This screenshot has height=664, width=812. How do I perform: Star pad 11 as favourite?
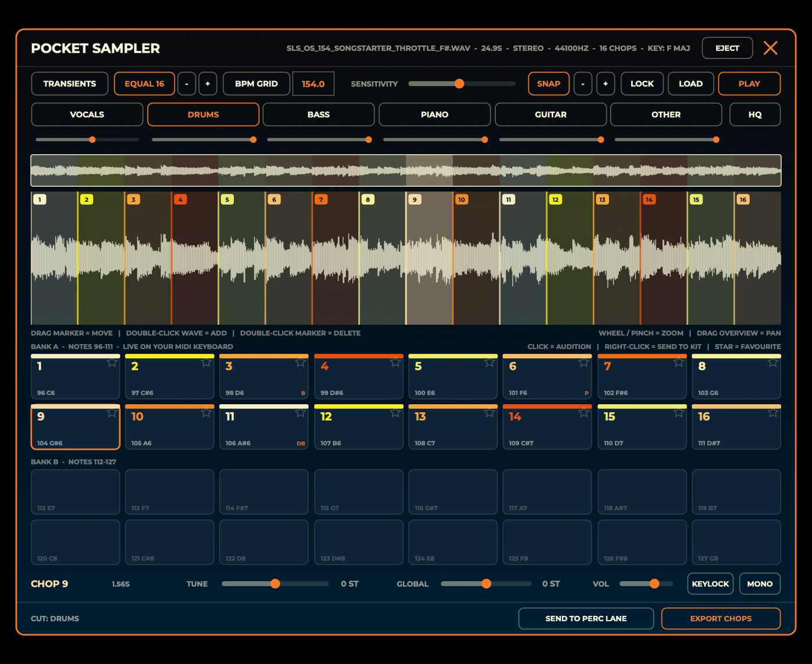click(x=300, y=413)
